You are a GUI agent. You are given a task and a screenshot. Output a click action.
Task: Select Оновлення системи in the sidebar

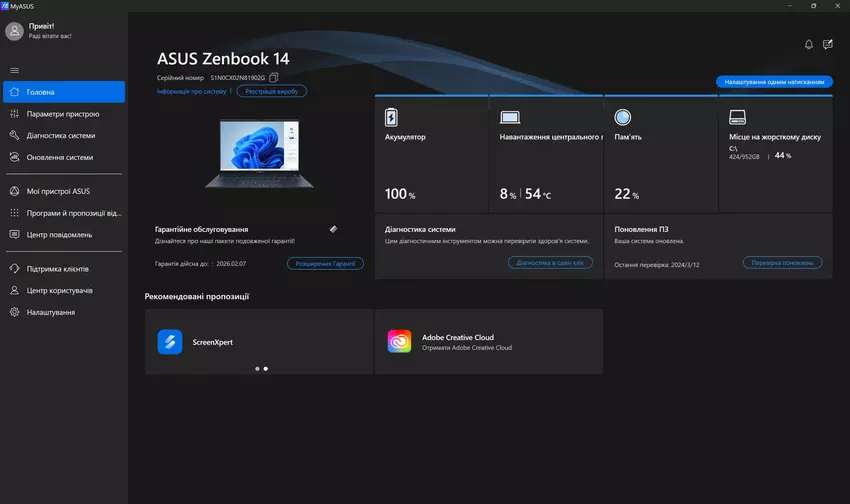tap(60, 157)
